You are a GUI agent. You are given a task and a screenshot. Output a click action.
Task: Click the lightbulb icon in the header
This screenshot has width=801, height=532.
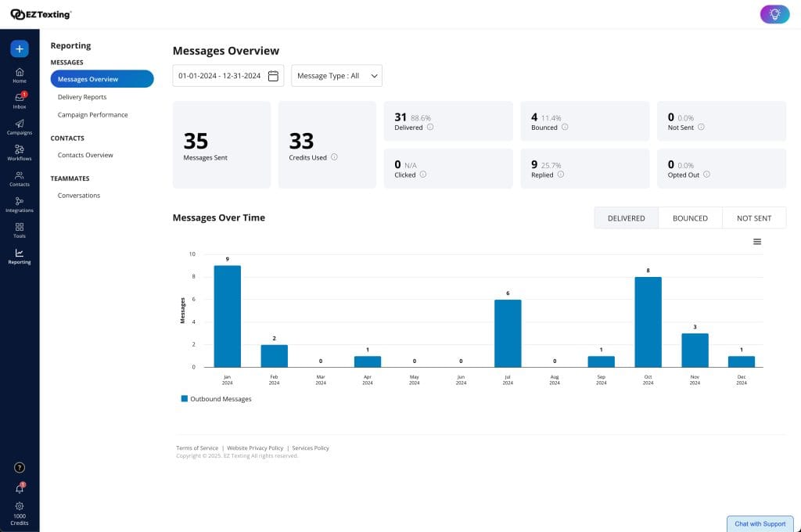point(774,14)
